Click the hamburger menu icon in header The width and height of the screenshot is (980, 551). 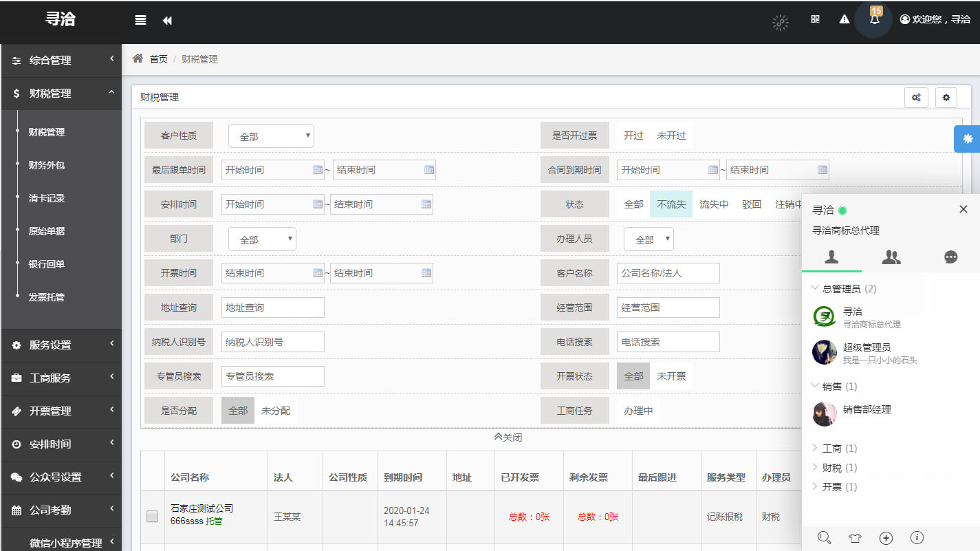pyautogui.click(x=140, y=20)
